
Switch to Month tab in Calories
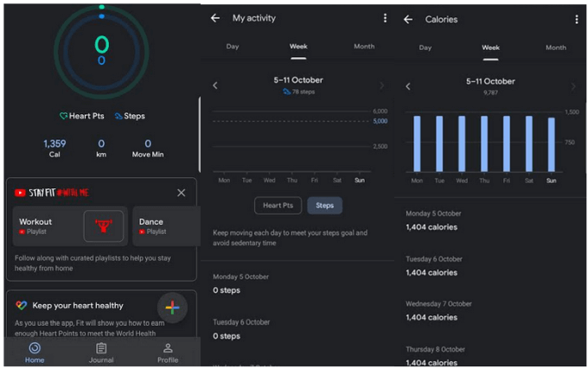555,48
